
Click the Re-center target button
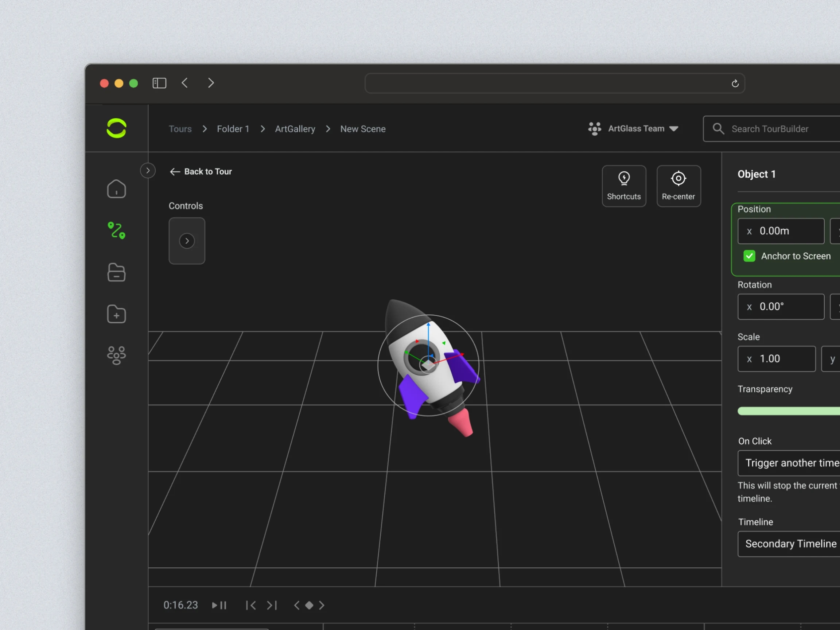pyautogui.click(x=678, y=186)
